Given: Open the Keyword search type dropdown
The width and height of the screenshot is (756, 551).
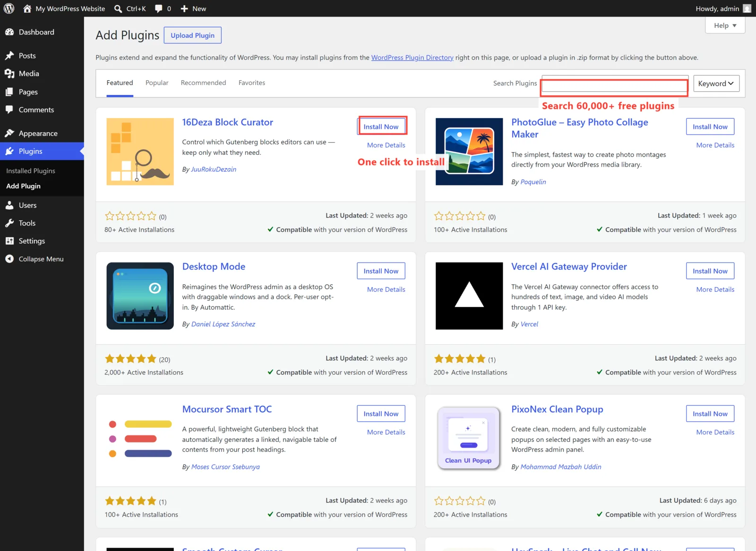Looking at the screenshot, I should (x=716, y=84).
